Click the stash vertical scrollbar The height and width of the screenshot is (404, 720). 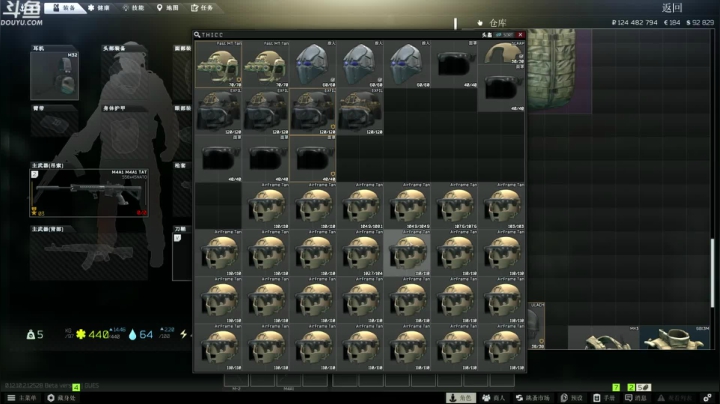click(x=712, y=273)
